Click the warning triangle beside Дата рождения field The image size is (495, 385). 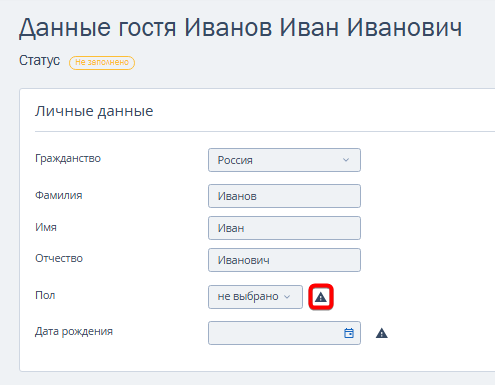click(x=382, y=333)
